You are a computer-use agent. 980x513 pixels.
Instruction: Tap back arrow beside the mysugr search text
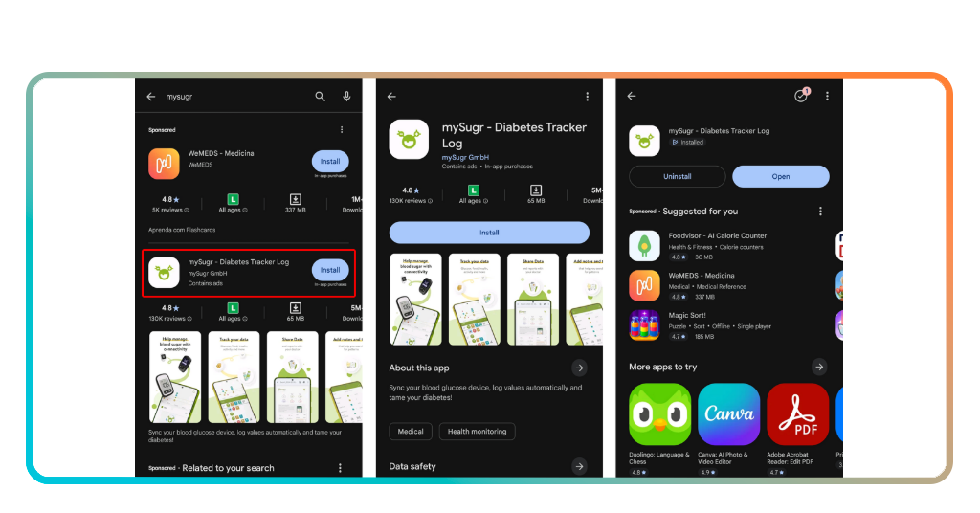coord(151,97)
